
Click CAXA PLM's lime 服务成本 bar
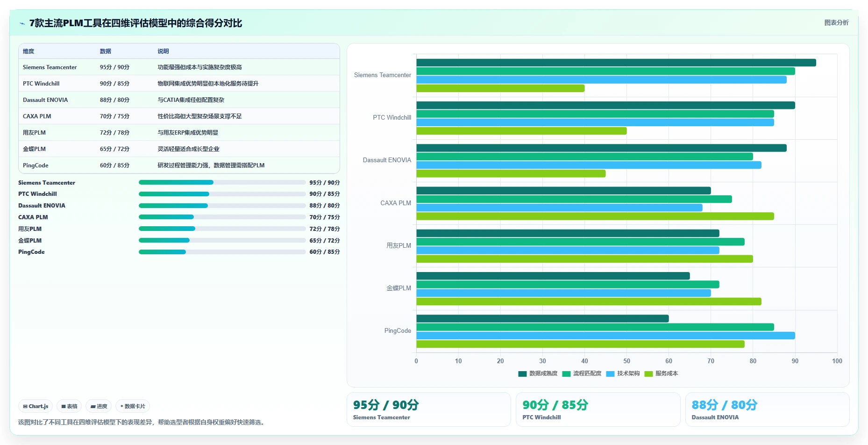tap(595, 216)
